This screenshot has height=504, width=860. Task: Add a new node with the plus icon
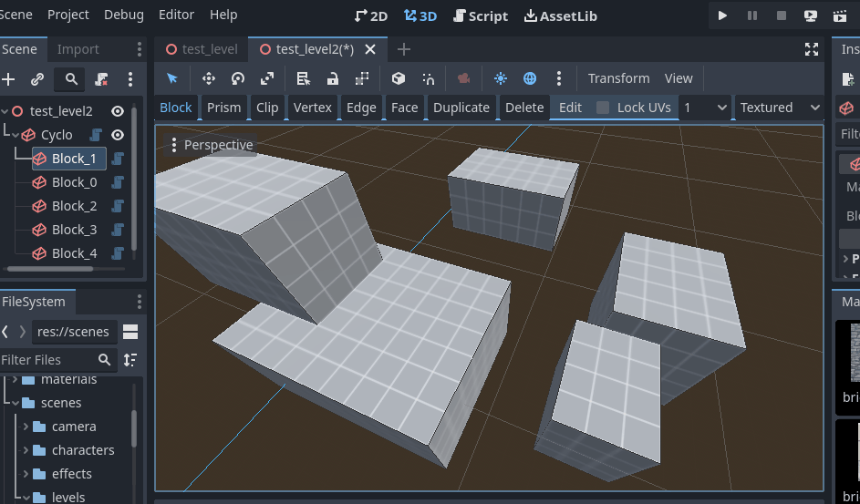(8, 80)
